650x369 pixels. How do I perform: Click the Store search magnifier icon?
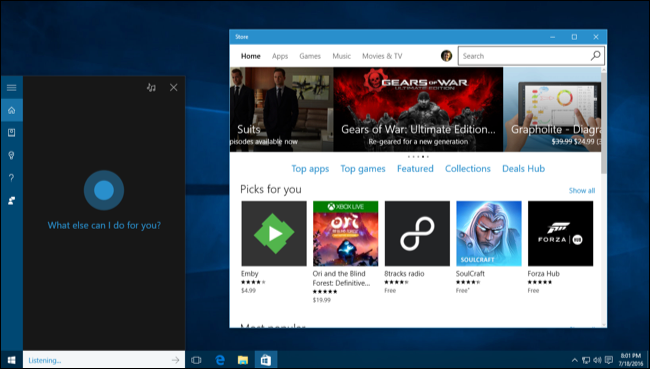tap(596, 56)
